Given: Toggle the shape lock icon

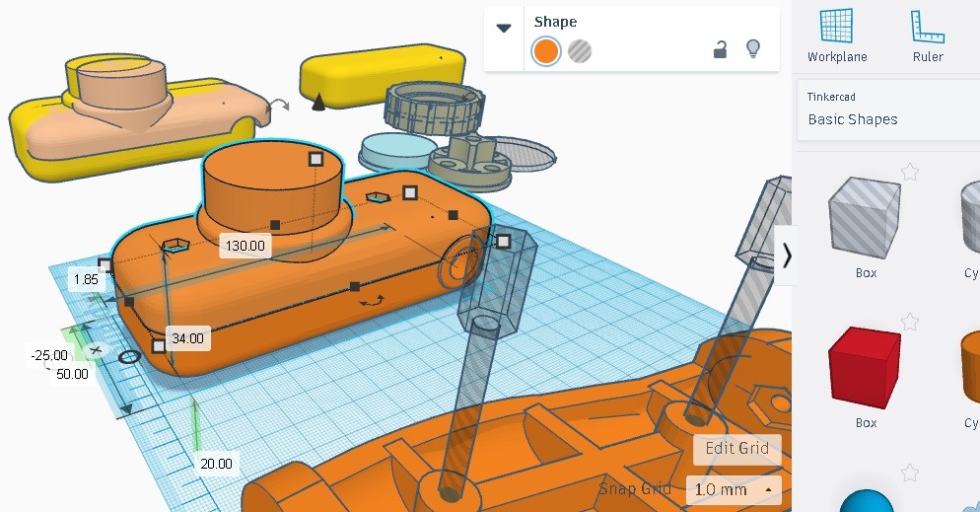Looking at the screenshot, I should 720,49.
